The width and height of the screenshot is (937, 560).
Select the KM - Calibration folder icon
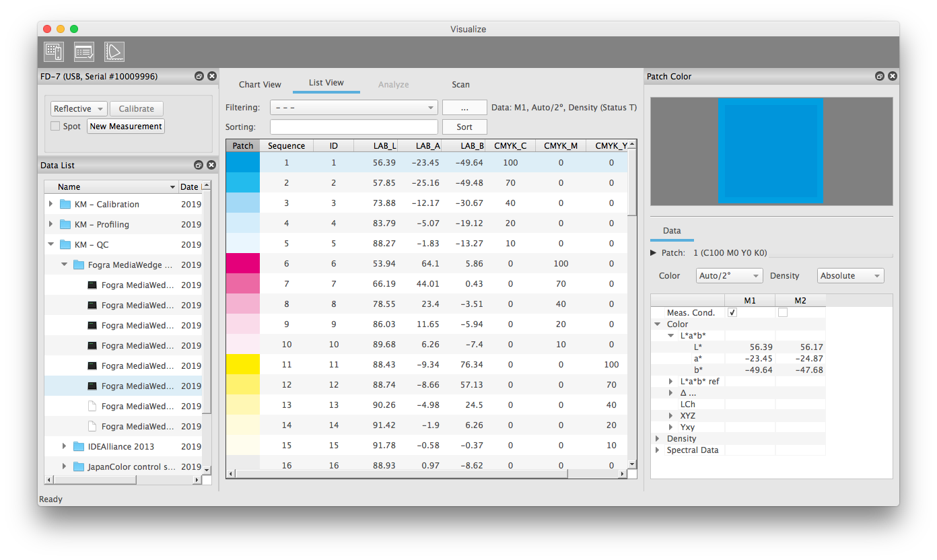pos(65,205)
